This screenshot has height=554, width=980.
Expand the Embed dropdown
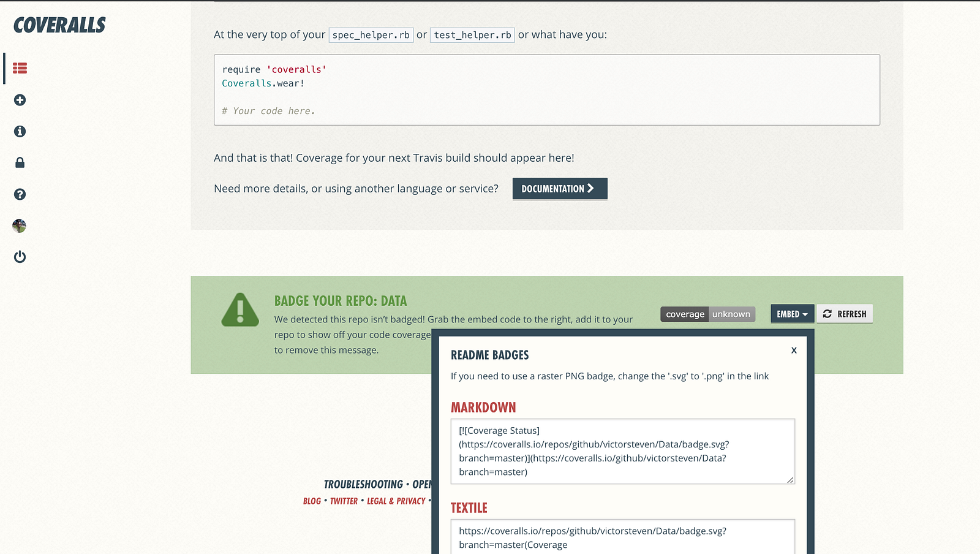coord(792,314)
